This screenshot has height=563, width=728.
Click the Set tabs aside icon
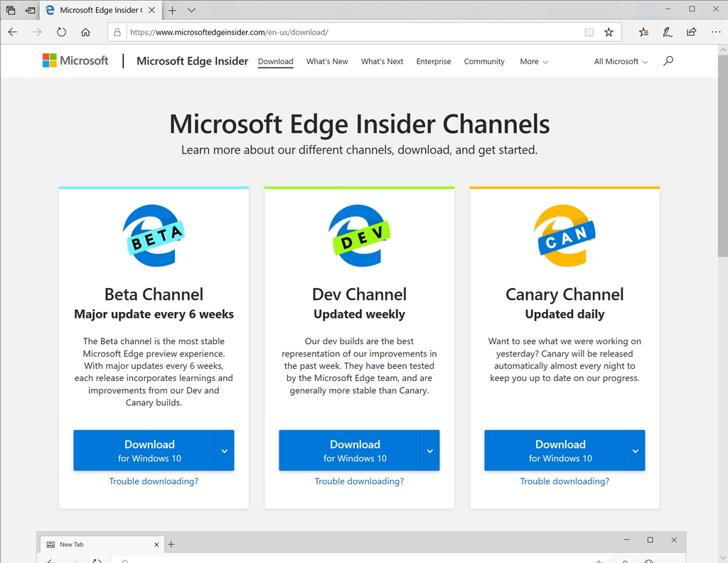pyautogui.click(x=11, y=10)
